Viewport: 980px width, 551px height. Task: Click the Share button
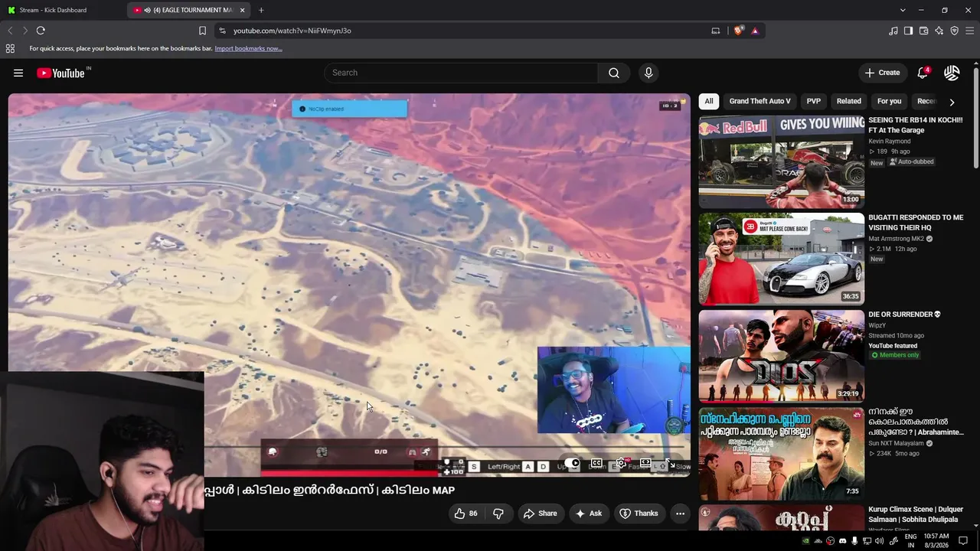(540, 514)
